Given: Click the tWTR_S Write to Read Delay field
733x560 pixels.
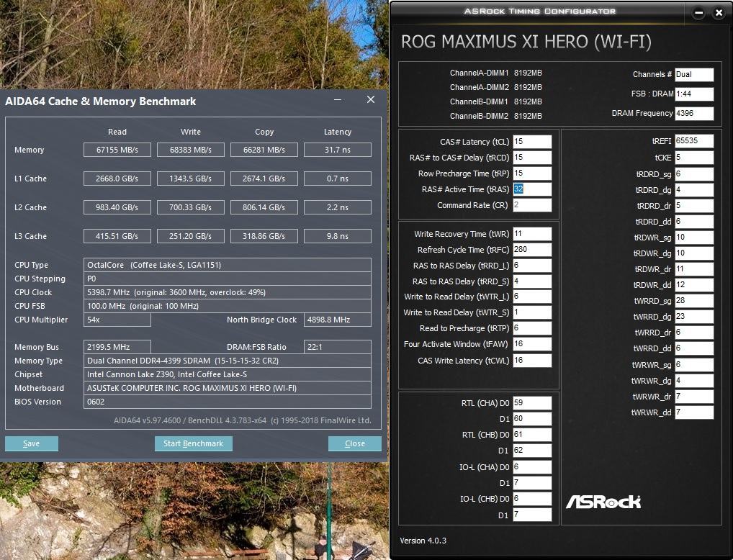Looking at the screenshot, I should [x=532, y=312].
